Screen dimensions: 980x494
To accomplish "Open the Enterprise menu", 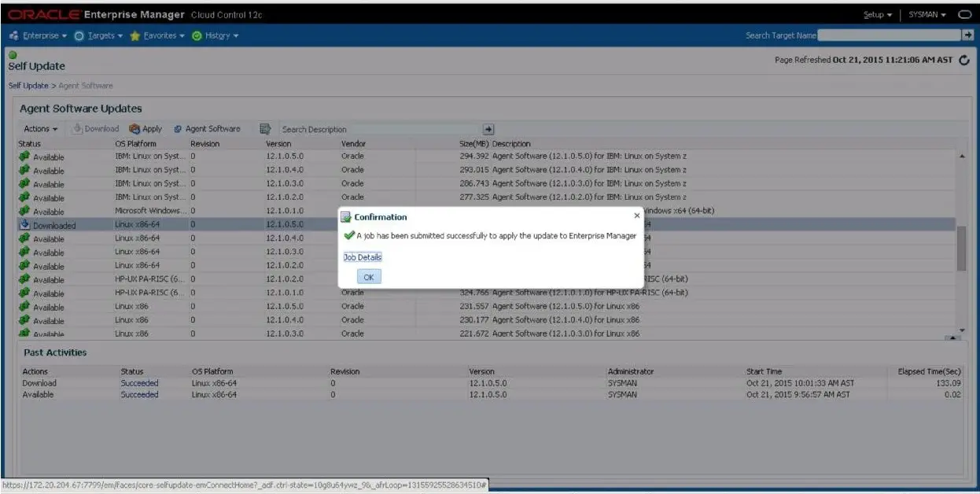I will [x=39, y=35].
